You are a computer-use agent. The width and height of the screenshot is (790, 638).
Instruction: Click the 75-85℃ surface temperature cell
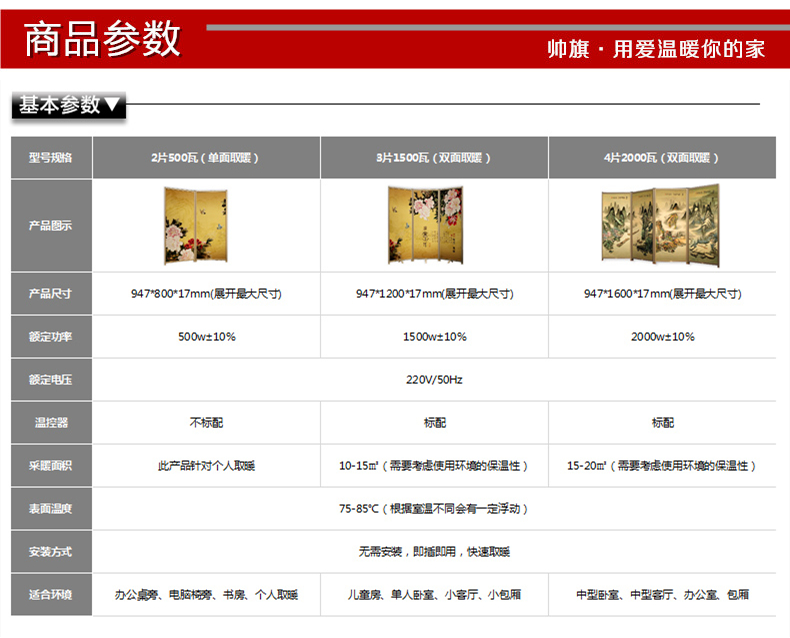[434, 509]
